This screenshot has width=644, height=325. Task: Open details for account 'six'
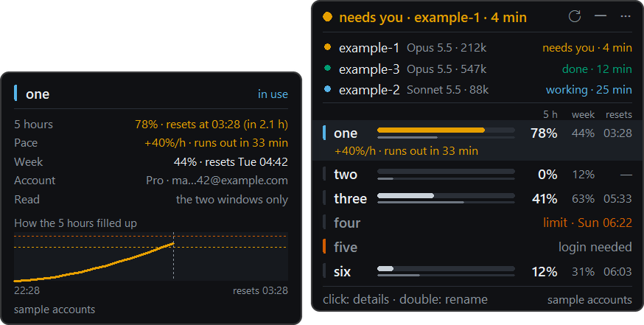tap(477, 271)
